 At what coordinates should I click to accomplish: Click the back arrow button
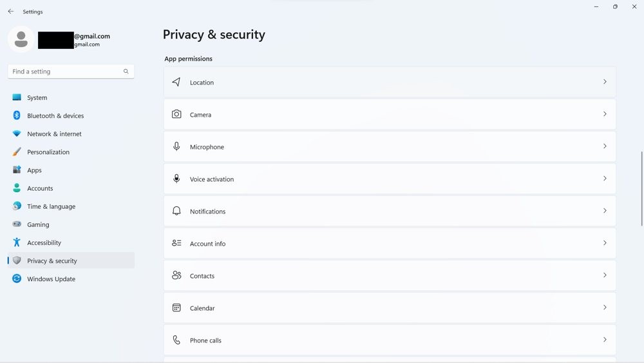[11, 12]
